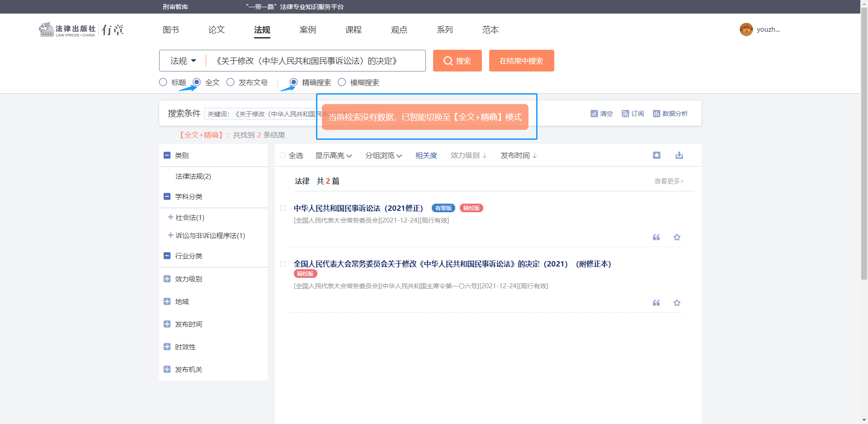This screenshot has height=424, width=868.
Task: Click the clear search conditions icon
Action: coord(594,114)
